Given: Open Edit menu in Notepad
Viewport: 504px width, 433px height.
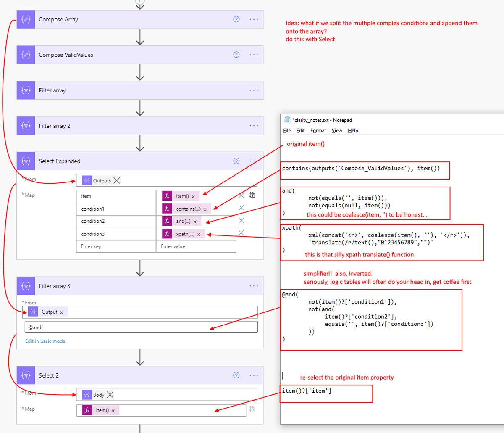Looking at the screenshot, I should click(x=300, y=131).
